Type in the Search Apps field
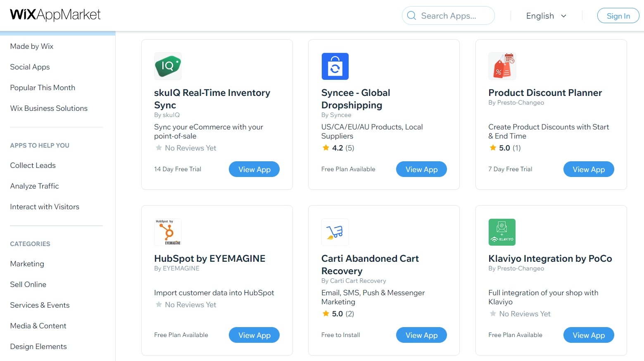Viewport: 644px width, 361px height. tap(452, 16)
